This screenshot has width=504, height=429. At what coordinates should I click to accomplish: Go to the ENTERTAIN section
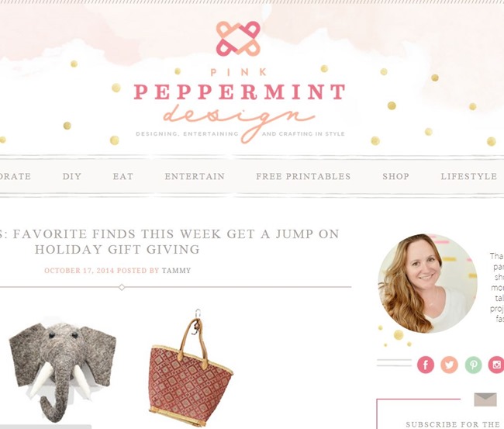[195, 176]
